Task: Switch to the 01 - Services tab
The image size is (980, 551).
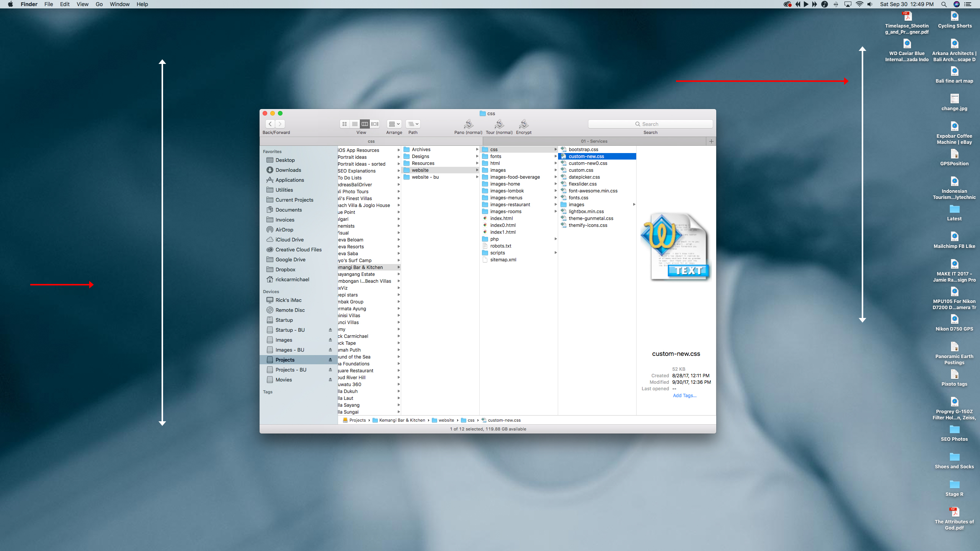Action: [x=594, y=141]
